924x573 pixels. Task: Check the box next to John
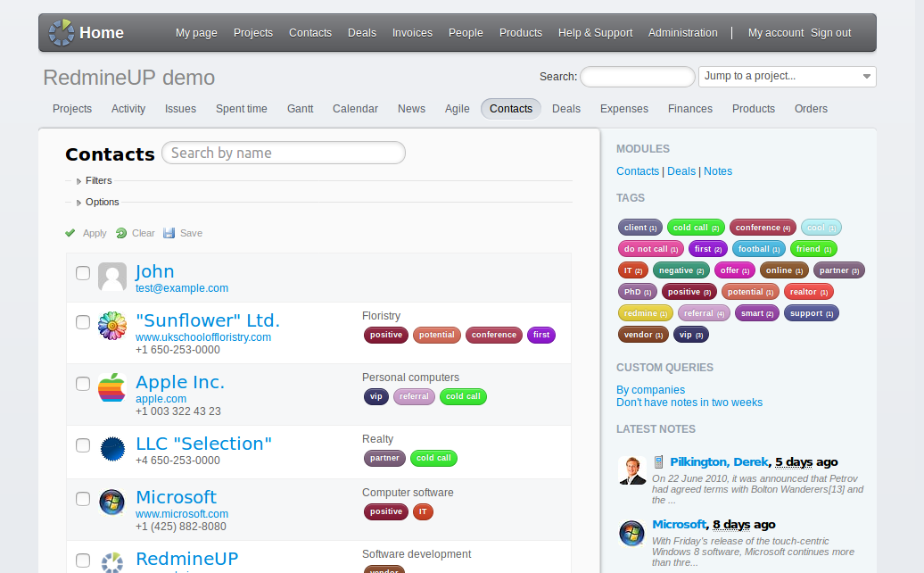point(83,273)
